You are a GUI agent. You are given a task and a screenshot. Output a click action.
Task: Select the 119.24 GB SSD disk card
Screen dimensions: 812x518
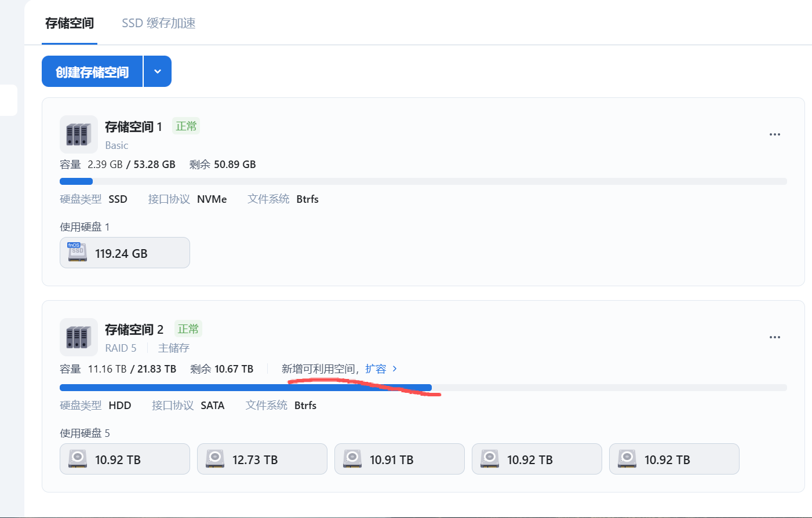pos(125,253)
